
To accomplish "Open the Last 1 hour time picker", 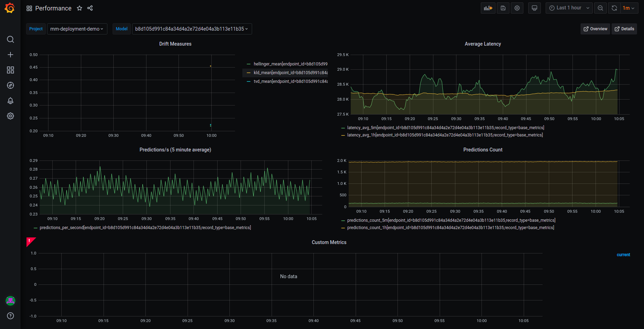I will (x=569, y=8).
